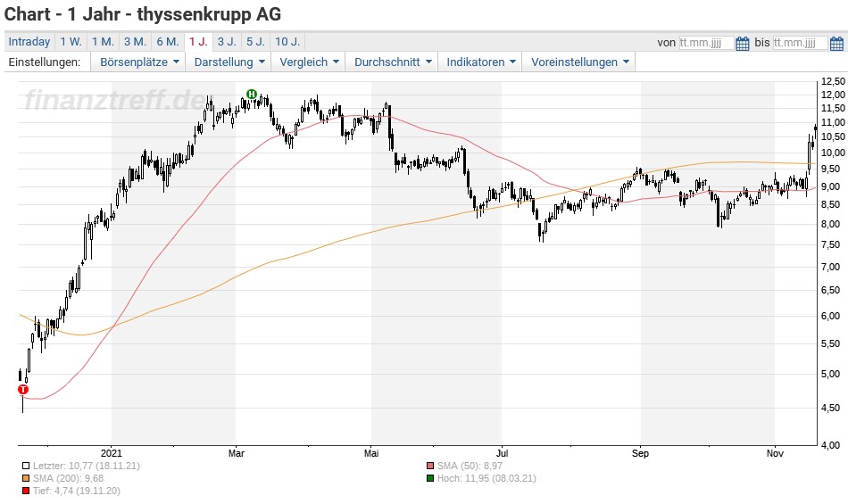Click 'SMA (200): 9,68' legend text
Screen dimensions: 848x504
[68, 479]
